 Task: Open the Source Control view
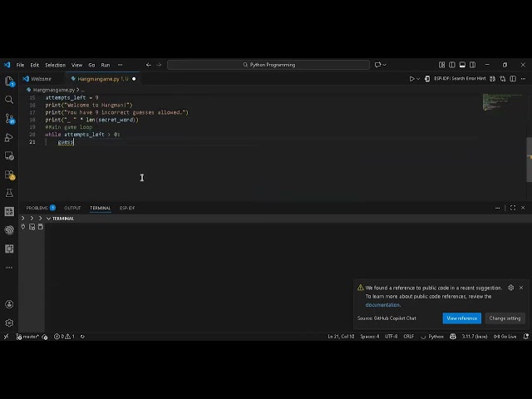[9, 119]
